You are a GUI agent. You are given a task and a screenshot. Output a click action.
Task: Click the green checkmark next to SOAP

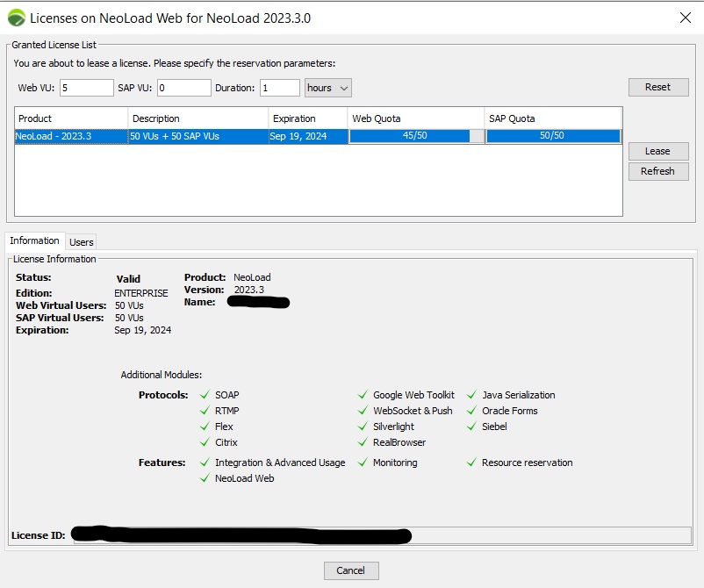pos(205,395)
